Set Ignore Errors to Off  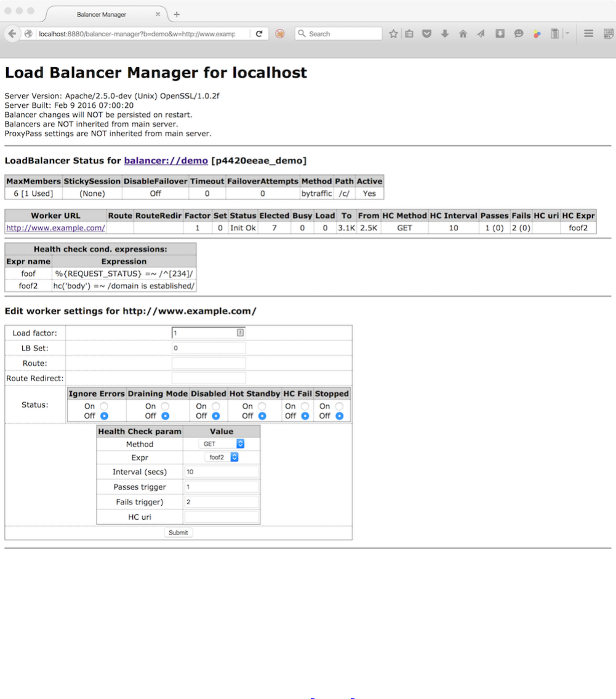[104, 416]
